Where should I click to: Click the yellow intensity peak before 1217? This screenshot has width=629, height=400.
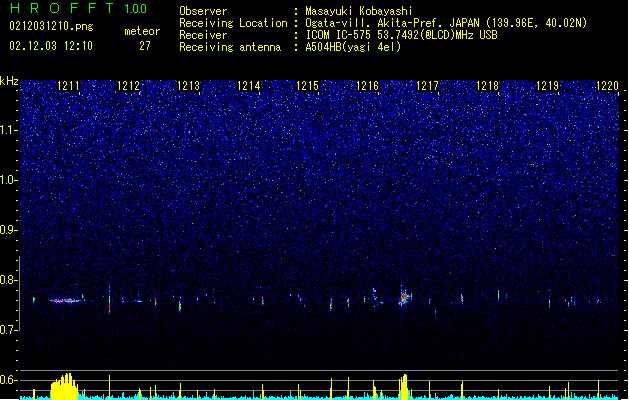point(404,387)
